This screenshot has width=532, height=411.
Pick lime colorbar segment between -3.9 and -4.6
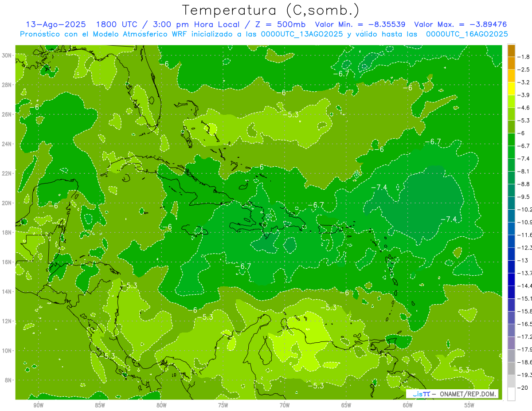pos(511,102)
